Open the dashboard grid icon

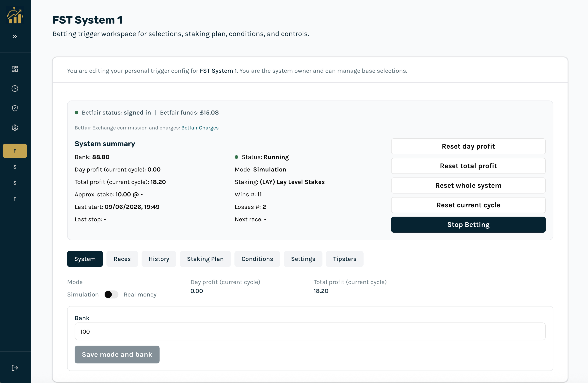(x=15, y=69)
